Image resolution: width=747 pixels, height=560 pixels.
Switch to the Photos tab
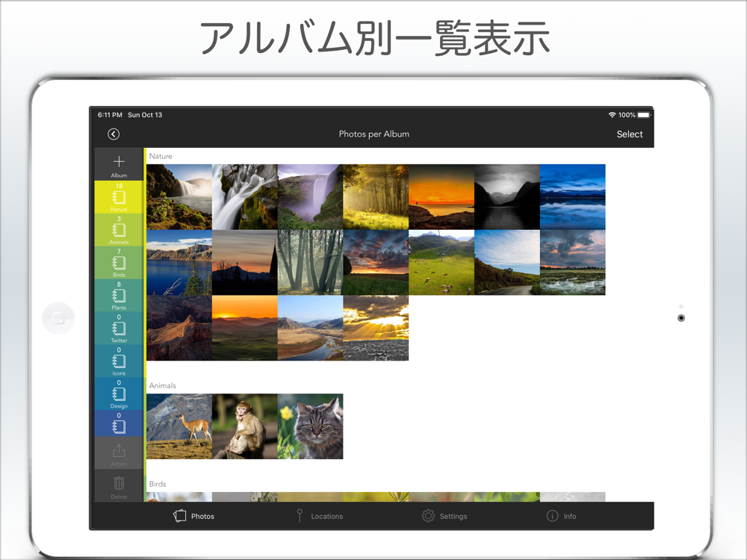pyautogui.click(x=193, y=516)
